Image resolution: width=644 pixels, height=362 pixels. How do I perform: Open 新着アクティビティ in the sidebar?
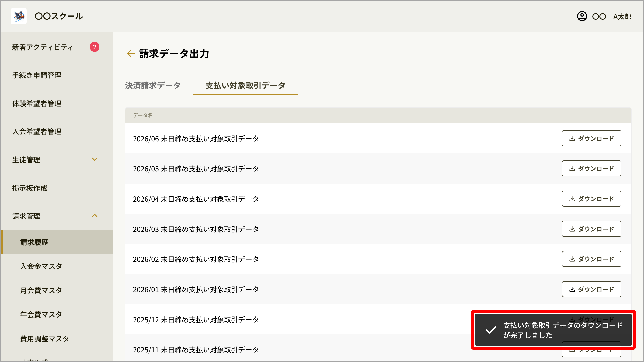pyautogui.click(x=43, y=47)
